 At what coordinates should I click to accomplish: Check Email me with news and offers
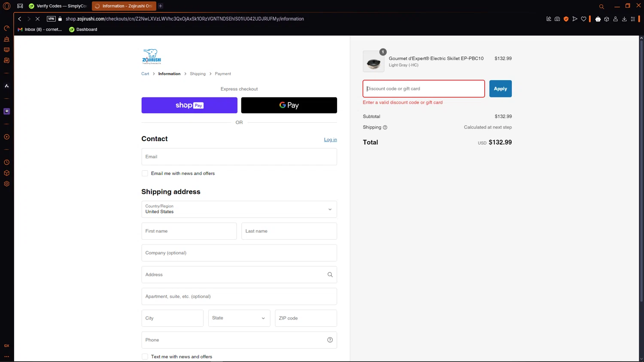tap(145, 173)
